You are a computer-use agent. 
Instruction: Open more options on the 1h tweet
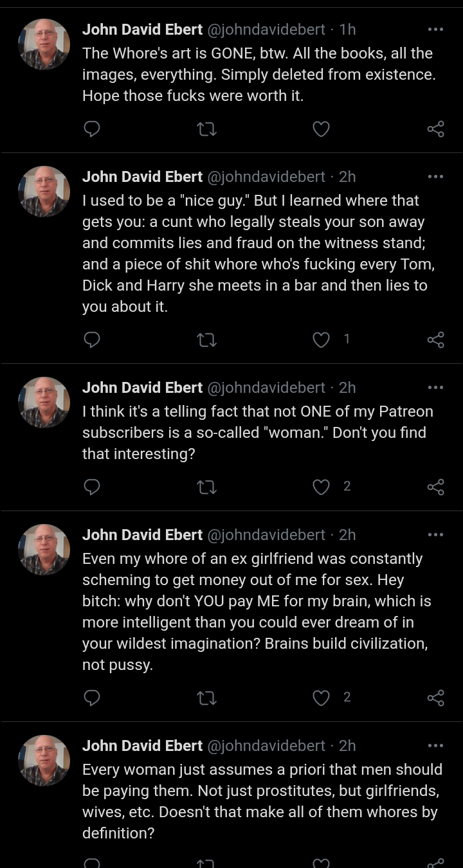point(435,30)
